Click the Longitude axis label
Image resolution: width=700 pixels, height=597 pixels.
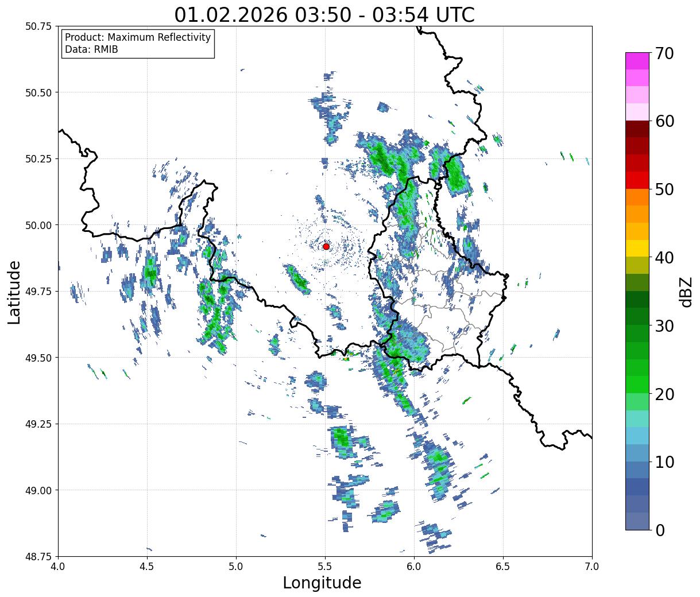(x=322, y=583)
